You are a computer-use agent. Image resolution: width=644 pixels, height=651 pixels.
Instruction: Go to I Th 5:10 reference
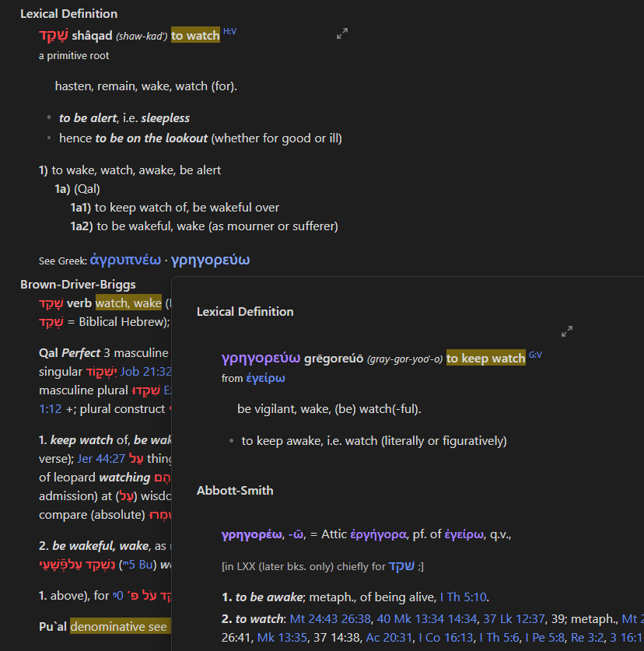tap(464, 597)
